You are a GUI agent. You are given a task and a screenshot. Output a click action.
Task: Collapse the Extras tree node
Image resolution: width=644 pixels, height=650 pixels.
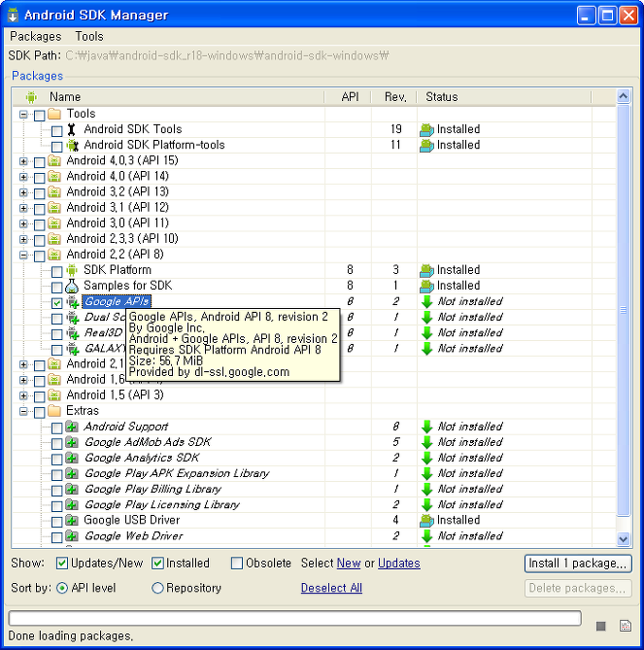(x=23, y=412)
